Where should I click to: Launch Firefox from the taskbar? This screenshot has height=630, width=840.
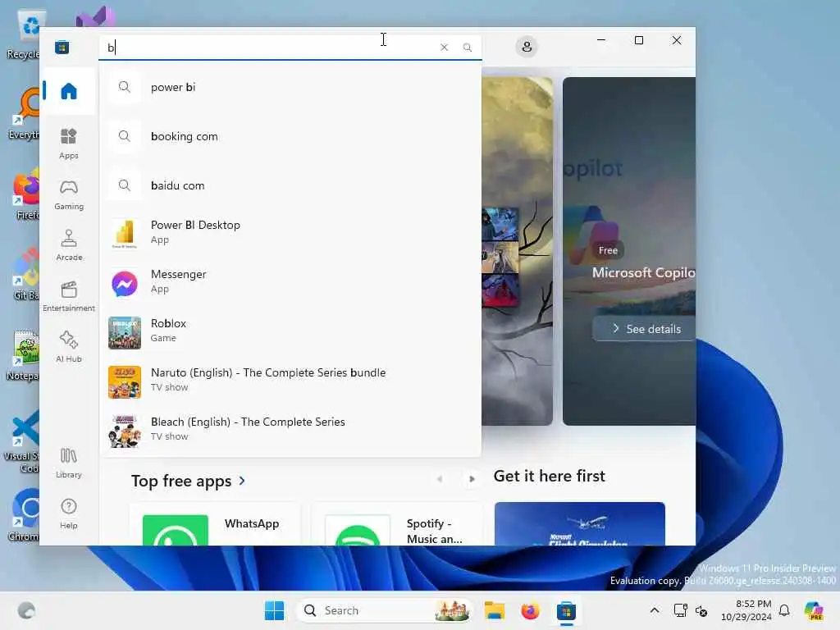click(530, 610)
